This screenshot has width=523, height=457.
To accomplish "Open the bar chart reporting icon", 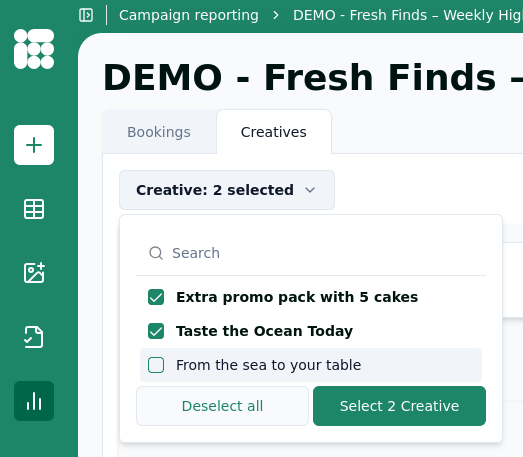I will 34,401.
